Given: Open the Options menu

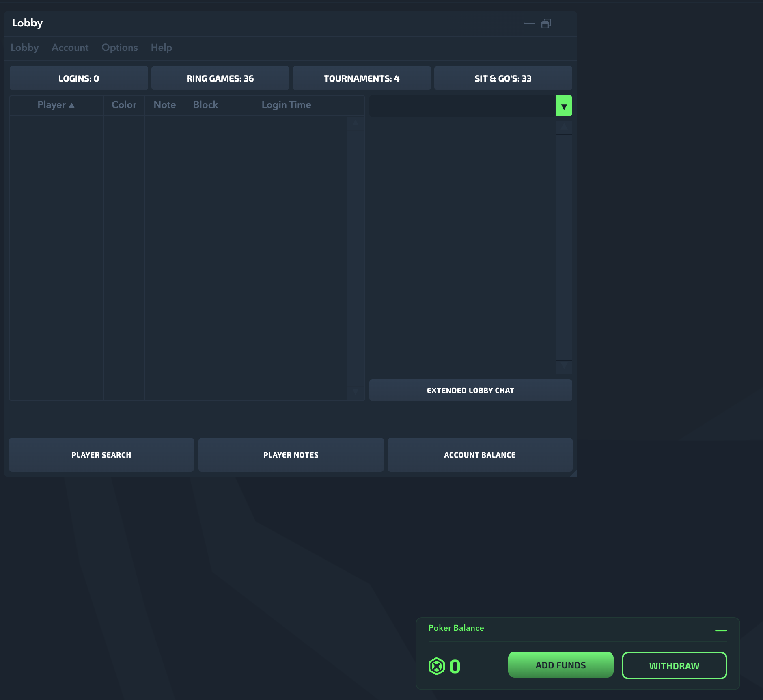Looking at the screenshot, I should click(x=119, y=48).
